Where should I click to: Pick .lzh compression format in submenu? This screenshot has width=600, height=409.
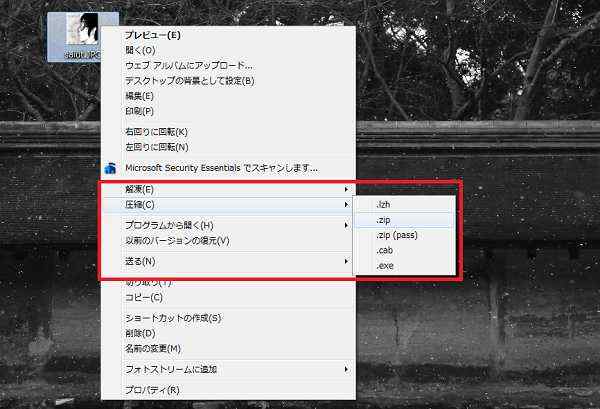[384, 204]
